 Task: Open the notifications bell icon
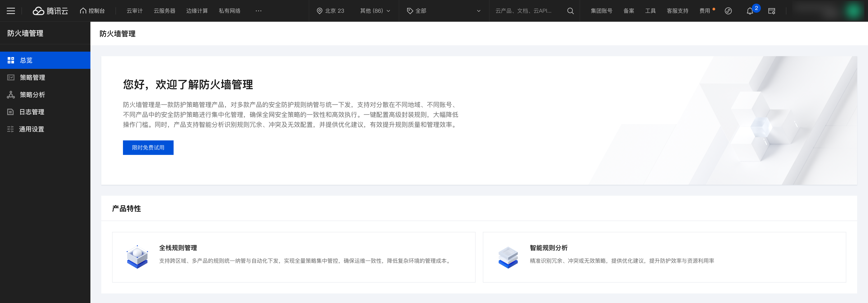tap(750, 11)
